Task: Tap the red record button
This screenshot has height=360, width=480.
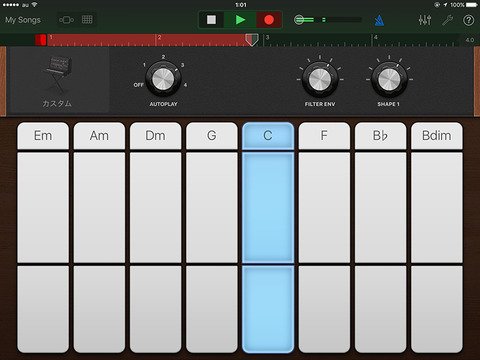Action: 269,20
